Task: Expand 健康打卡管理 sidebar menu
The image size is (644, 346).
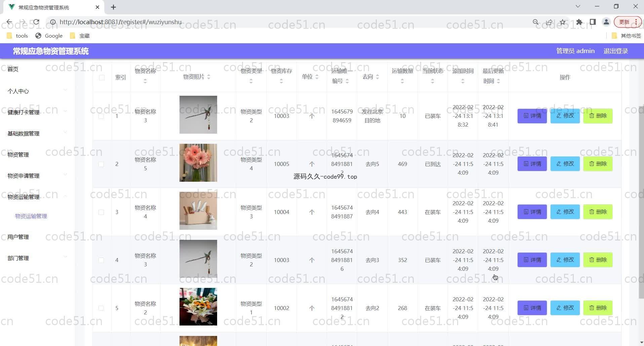Action: point(37,112)
